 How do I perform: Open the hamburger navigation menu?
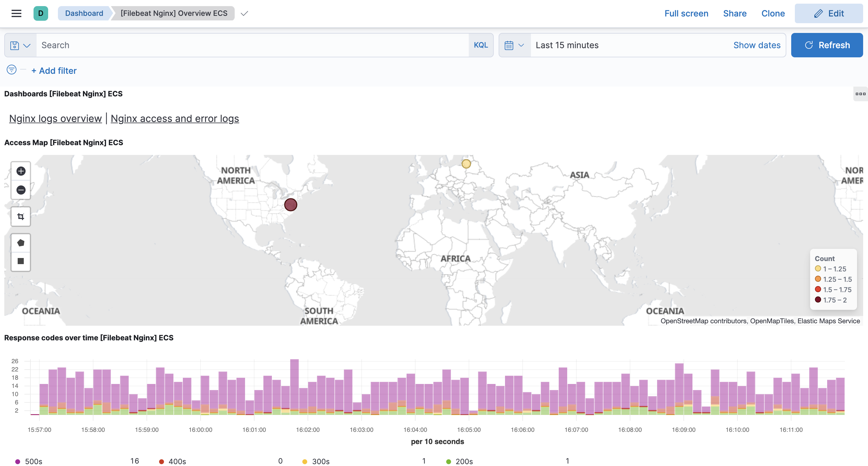click(16, 13)
